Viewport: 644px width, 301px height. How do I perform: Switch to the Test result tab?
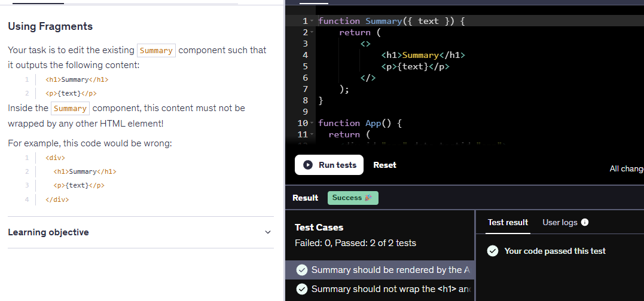pos(508,222)
